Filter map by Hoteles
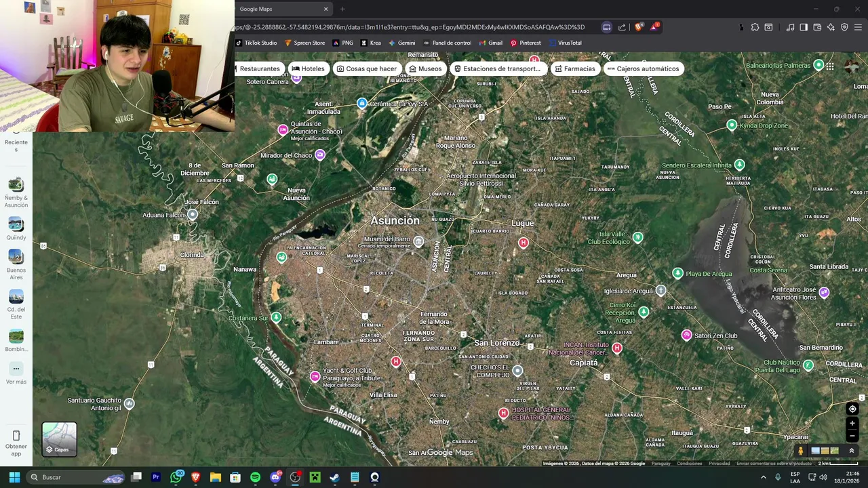The width and height of the screenshot is (868, 488). click(308, 68)
